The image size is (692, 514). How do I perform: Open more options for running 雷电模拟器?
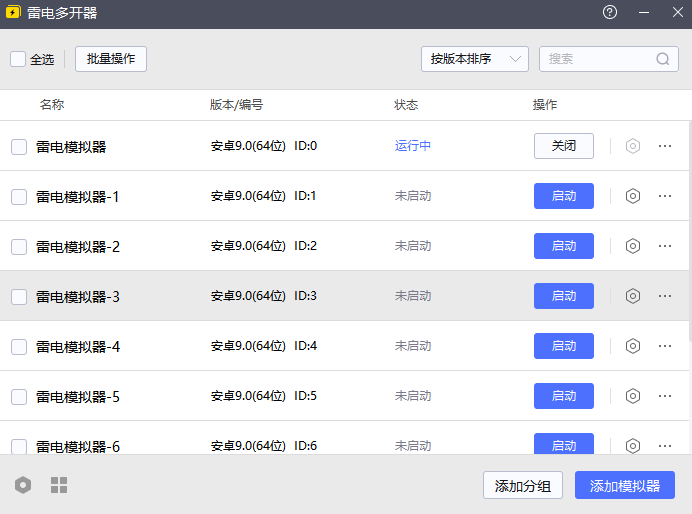(x=665, y=146)
